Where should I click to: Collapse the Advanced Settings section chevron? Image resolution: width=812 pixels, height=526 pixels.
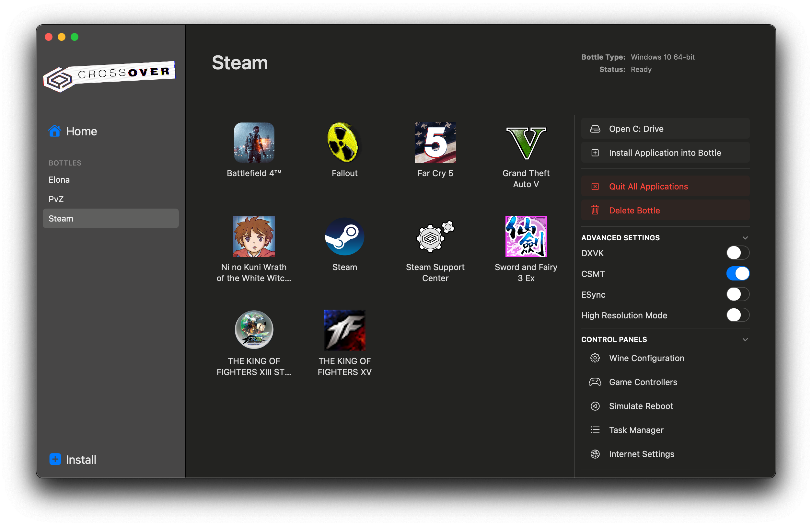tap(745, 238)
